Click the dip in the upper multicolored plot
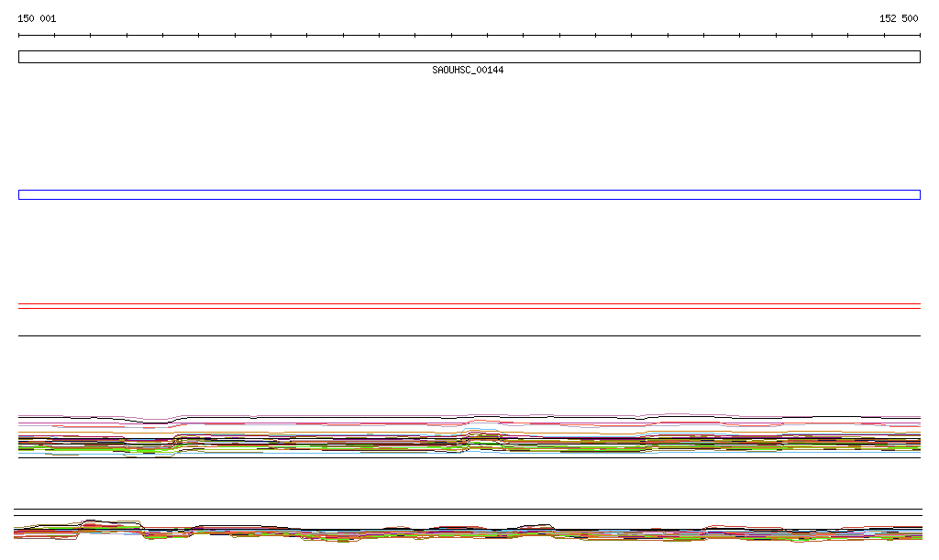 [151, 424]
